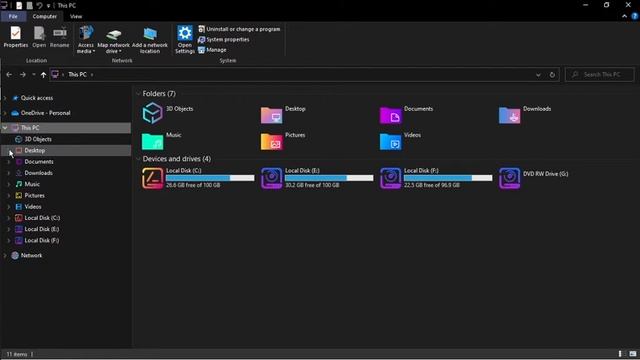The image size is (640, 360).
Task: Select the Desktop folder icon
Action: click(271, 115)
